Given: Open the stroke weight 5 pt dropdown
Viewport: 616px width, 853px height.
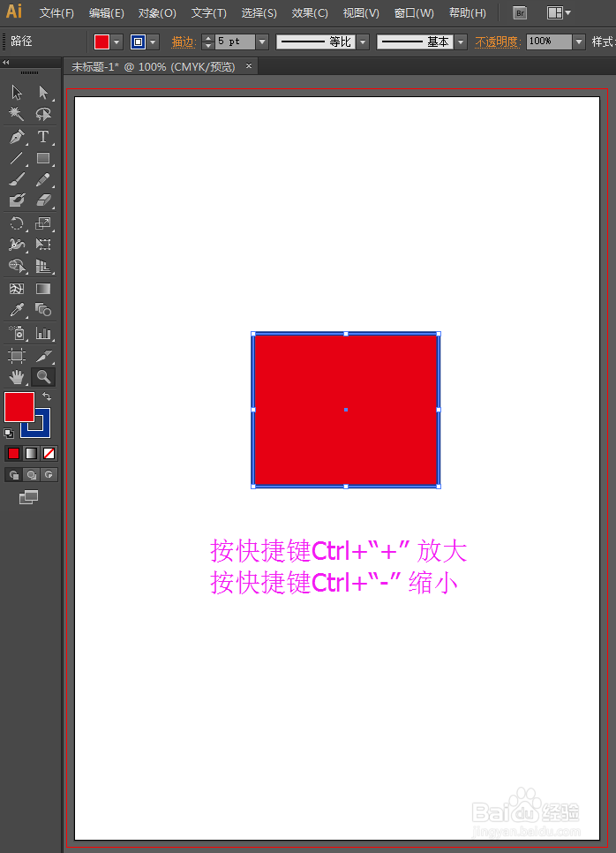Looking at the screenshot, I should pos(262,42).
